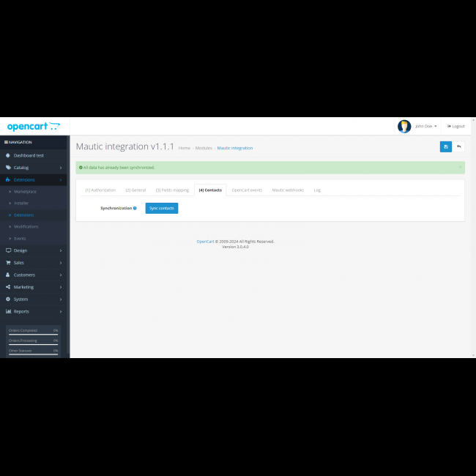Image resolution: width=476 pixels, height=476 pixels.
Task: Switch to the Mautic webhooks tab
Action: point(288,190)
